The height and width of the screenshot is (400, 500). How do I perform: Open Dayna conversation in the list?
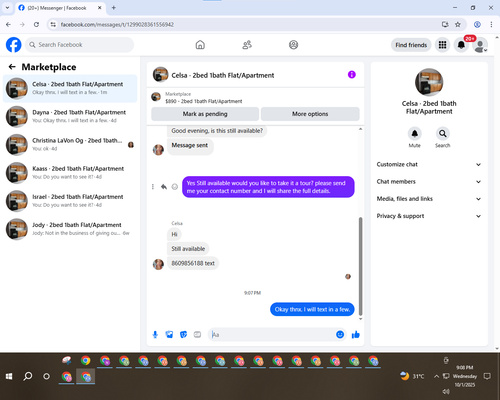[70, 116]
